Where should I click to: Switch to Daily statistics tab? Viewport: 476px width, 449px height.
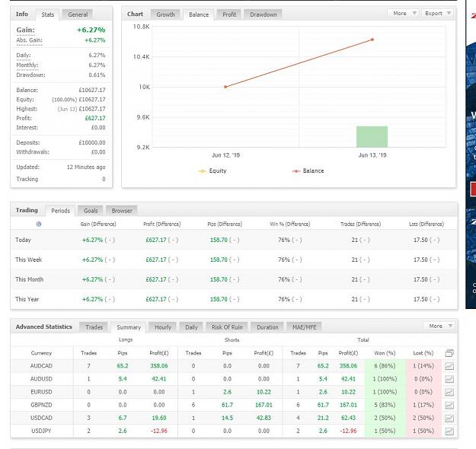[x=191, y=327]
